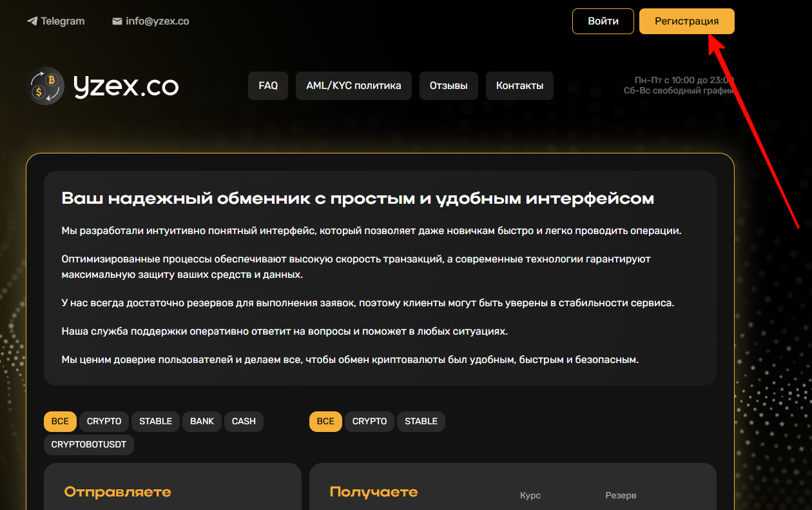Open the Регистрация sign-up button
This screenshot has width=812, height=510.
pyautogui.click(x=687, y=21)
